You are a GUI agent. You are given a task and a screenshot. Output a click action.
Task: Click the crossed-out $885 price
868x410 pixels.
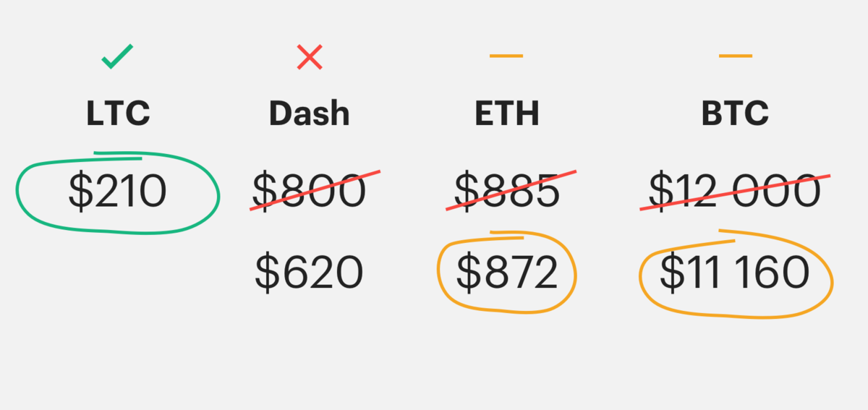point(507,193)
